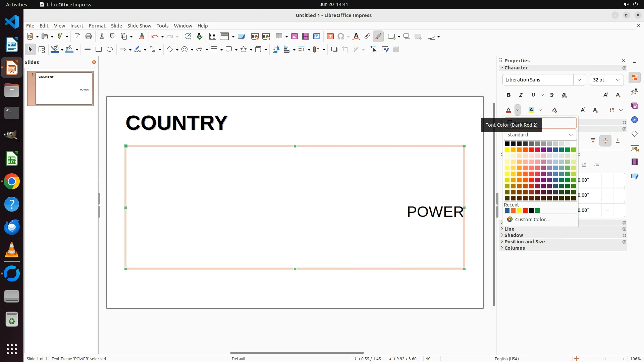Viewport: 644px width, 362px height.
Task: Select the slide 1 thumbnail
Action: coord(64,88)
